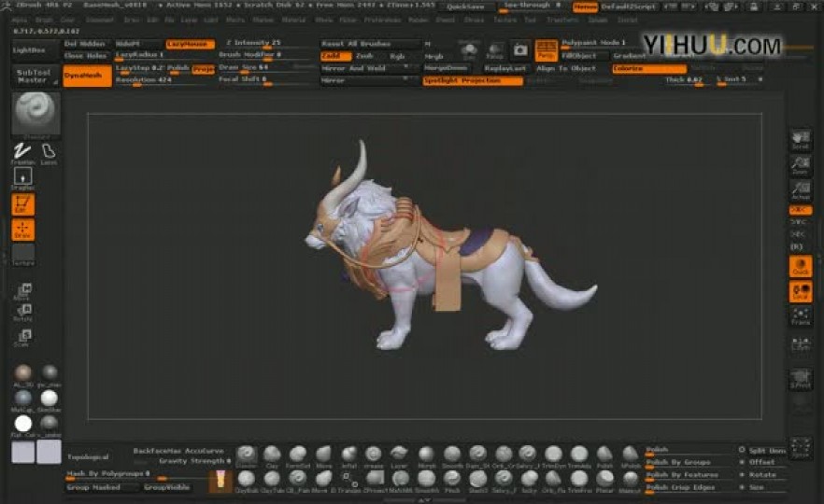
Task: Click the Frame view icon
Action: tap(801, 316)
